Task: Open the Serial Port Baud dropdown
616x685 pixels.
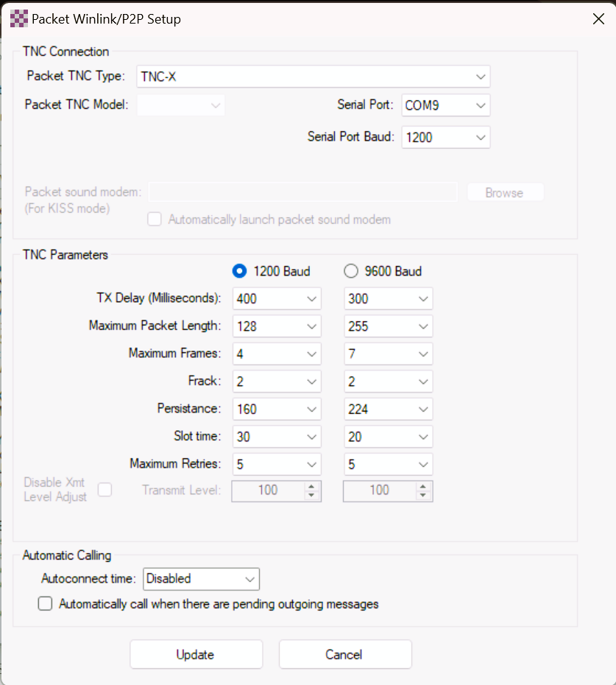Action: point(480,137)
